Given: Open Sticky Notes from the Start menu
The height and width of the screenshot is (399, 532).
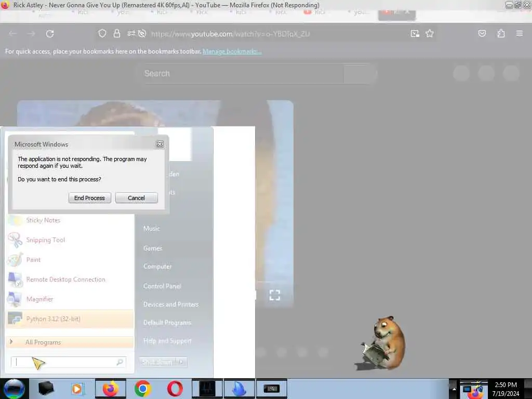Looking at the screenshot, I should 70,220.
